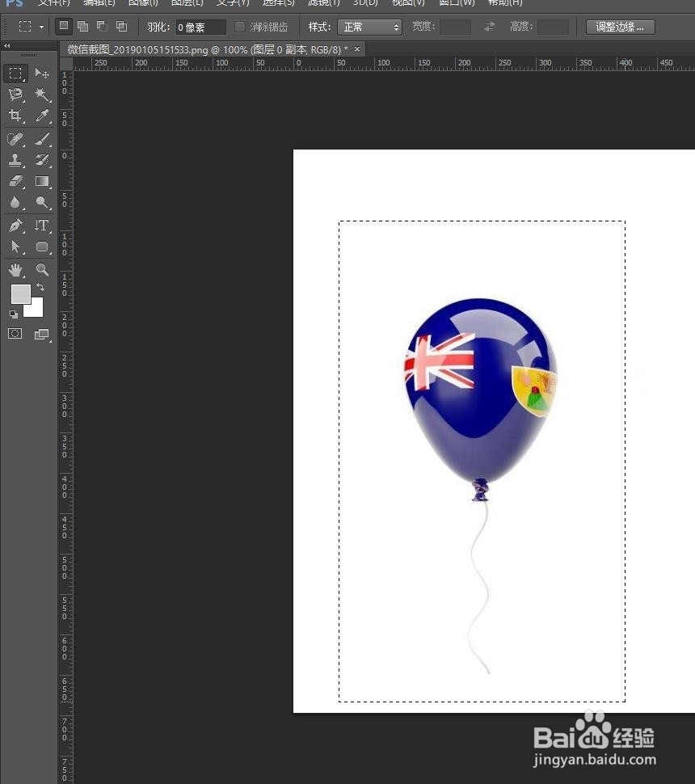
Task: Open the 视图(V) menu
Action: [408, 2]
